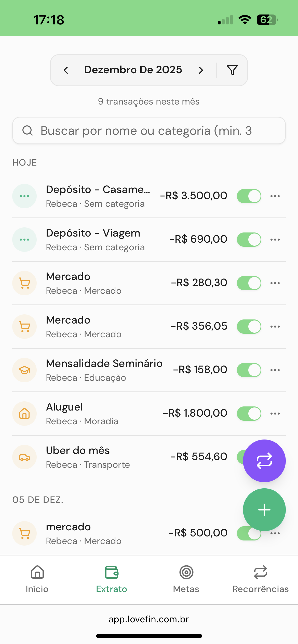Click the house icon beside Aluguel
The image size is (298, 644).
tap(24, 414)
